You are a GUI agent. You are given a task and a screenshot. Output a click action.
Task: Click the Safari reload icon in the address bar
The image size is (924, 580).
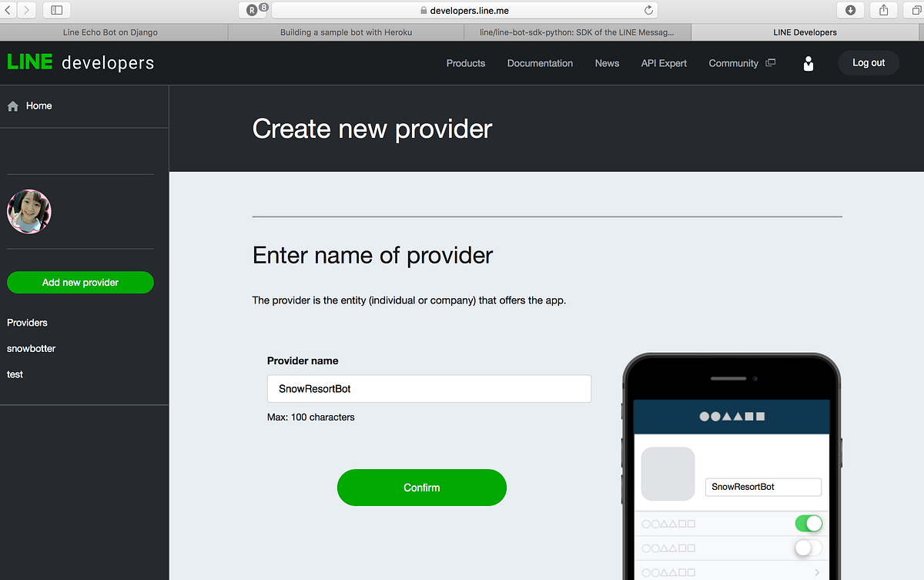point(649,10)
